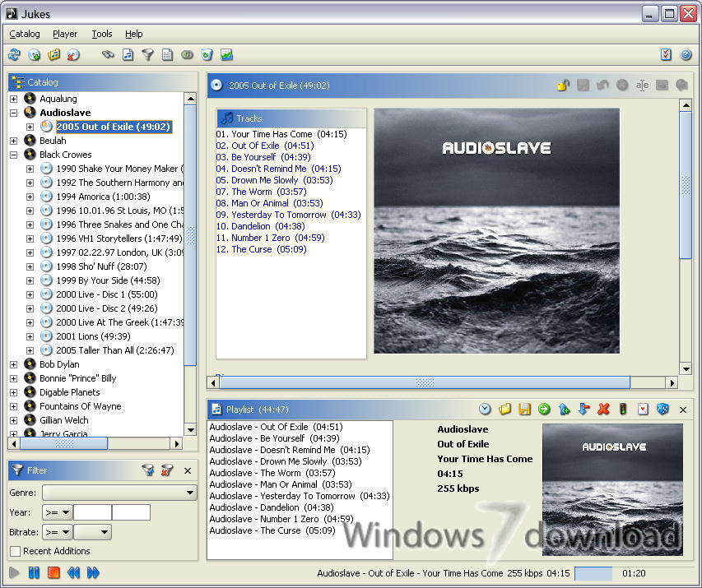Click the clock icon in Playlist toolbar
This screenshot has width=702, height=588.
(485, 409)
